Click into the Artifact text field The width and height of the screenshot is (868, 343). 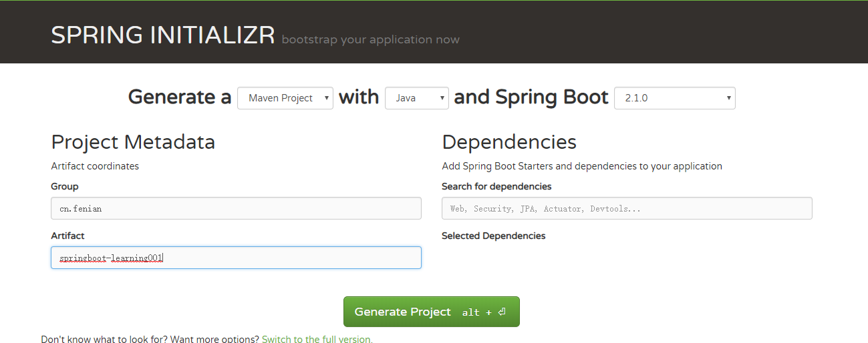236,258
